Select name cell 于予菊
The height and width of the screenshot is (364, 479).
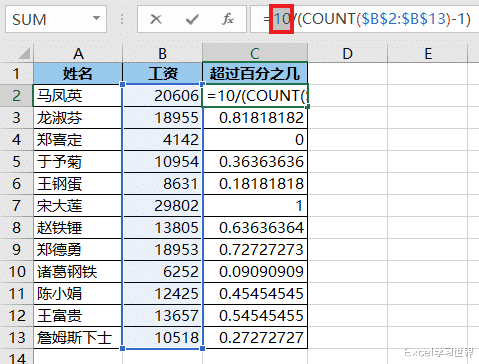tap(78, 162)
